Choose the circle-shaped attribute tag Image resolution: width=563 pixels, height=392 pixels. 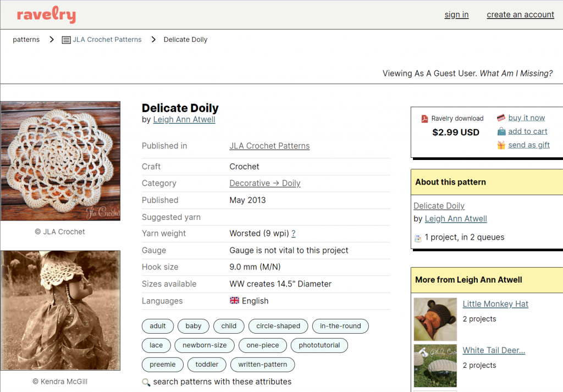(278, 326)
